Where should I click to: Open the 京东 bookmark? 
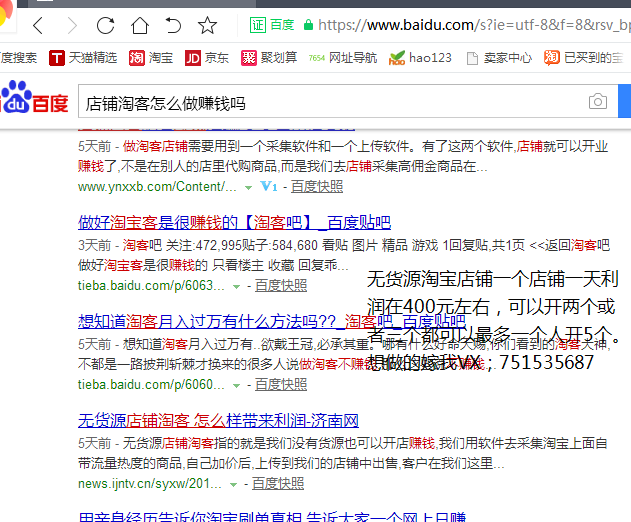pos(207,58)
